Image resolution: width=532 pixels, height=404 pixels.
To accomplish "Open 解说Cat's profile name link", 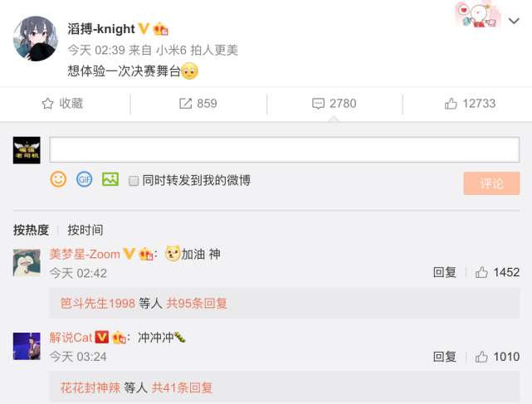I will pyautogui.click(x=71, y=338).
